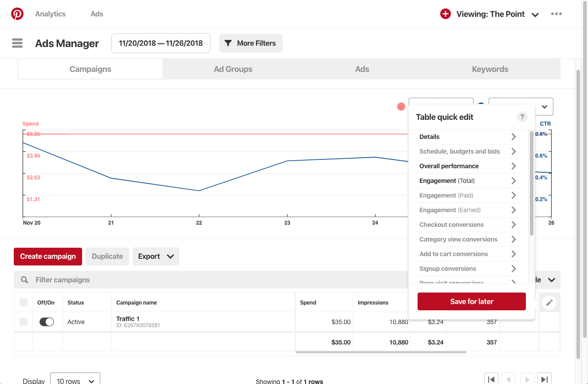The height and width of the screenshot is (384, 588).
Task: Expand Engagement (Total) section
Action: 468,181
